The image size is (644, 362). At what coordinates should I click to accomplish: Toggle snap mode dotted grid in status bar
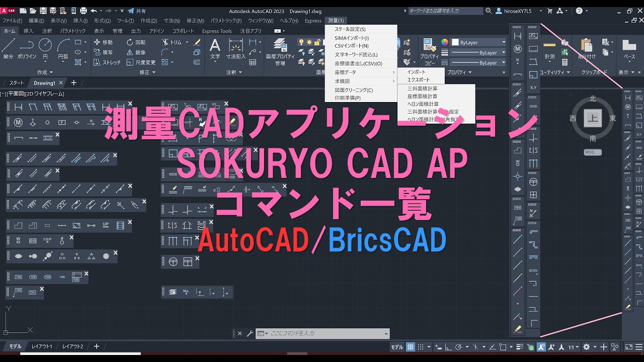(421, 347)
